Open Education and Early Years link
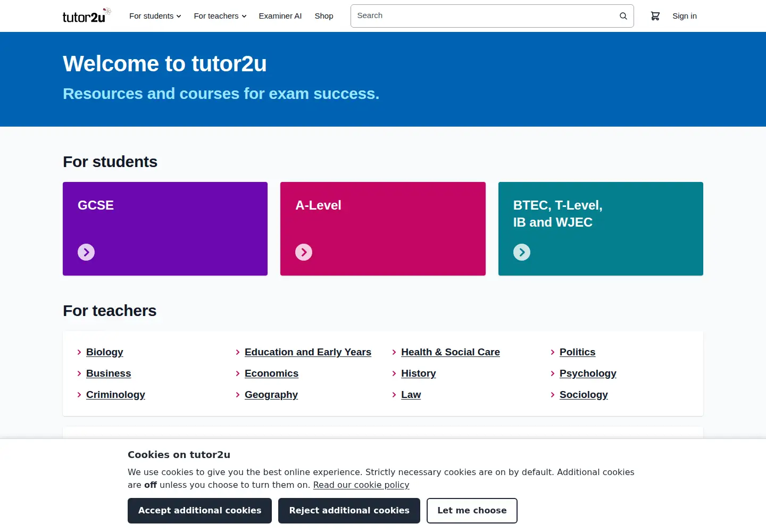 308,352
